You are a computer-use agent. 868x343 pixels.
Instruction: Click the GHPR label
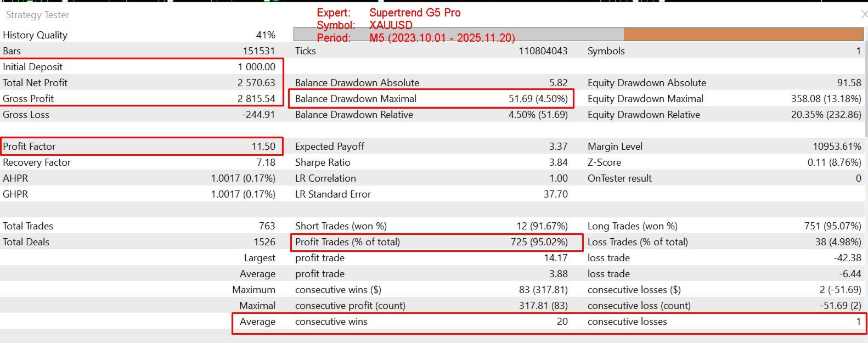[15, 194]
